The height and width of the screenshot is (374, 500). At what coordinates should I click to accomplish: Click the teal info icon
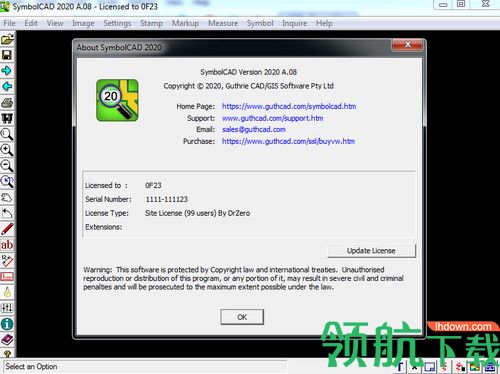tap(7, 324)
